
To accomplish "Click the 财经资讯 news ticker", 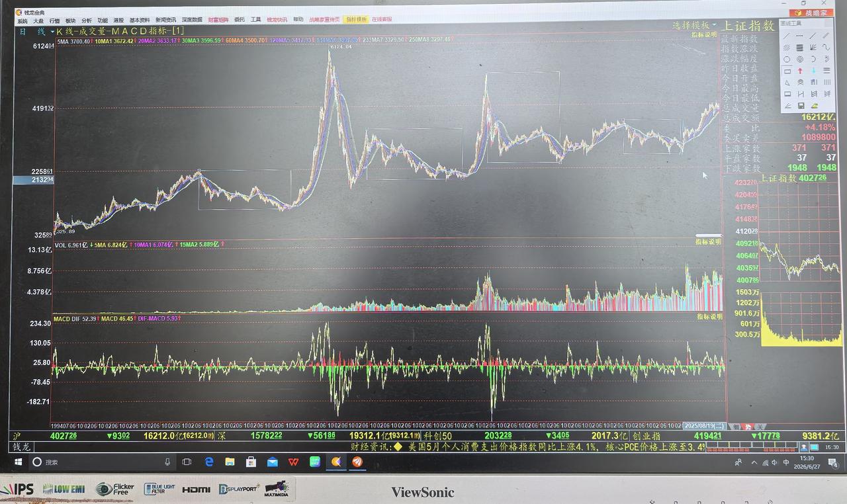I will point(527,446).
